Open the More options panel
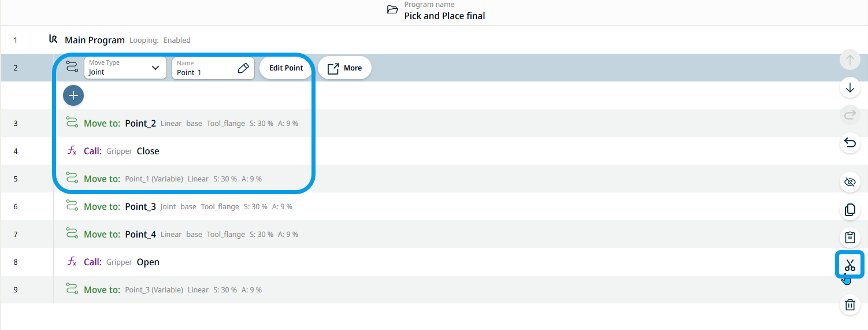Viewport: 868px width, 330px height. pyautogui.click(x=344, y=68)
